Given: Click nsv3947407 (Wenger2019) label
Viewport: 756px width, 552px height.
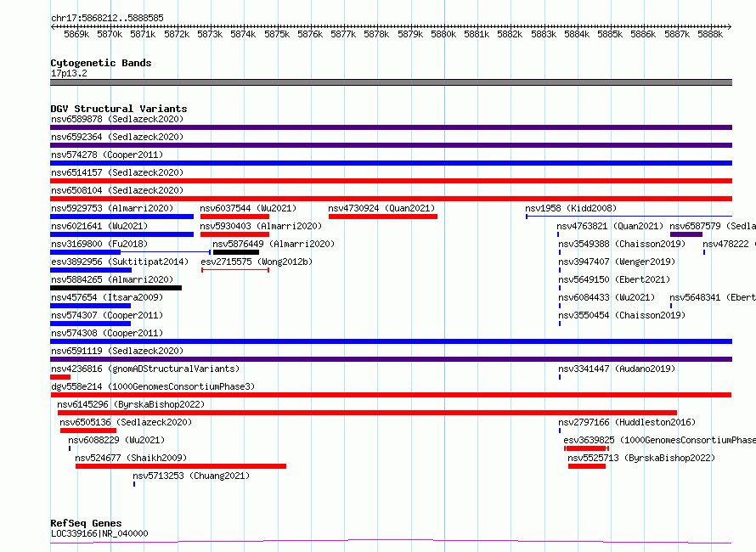Looking at the screenshot, I should click(617, 262).
